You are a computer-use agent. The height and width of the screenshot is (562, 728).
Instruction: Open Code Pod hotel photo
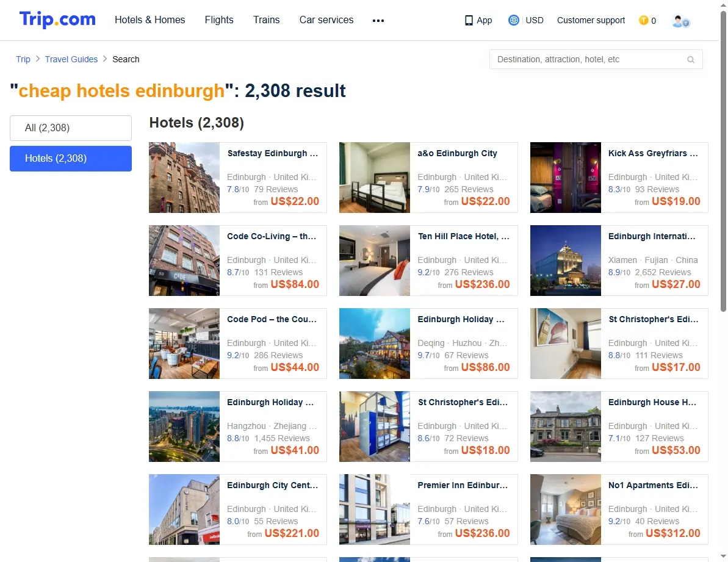tap(184, 344)
